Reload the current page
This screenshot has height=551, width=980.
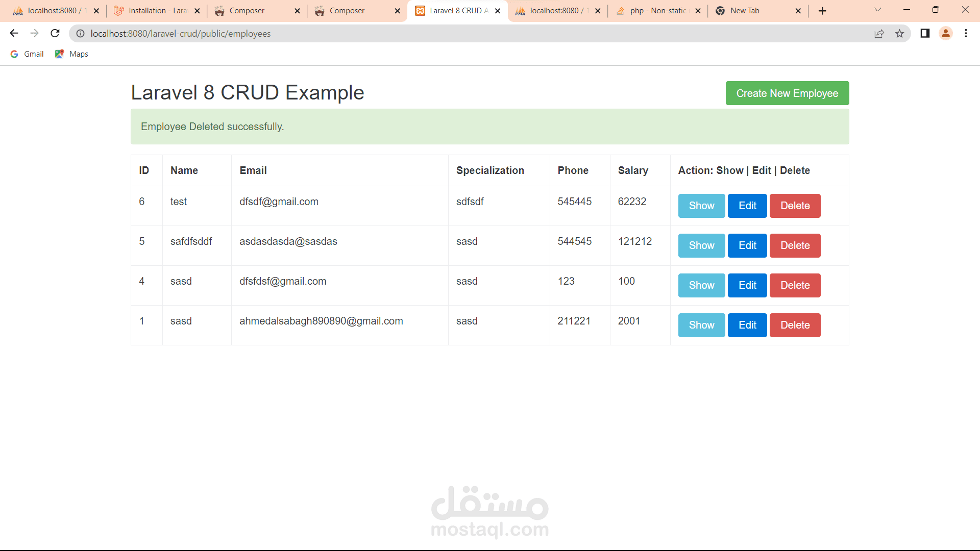tap(55, 34)
